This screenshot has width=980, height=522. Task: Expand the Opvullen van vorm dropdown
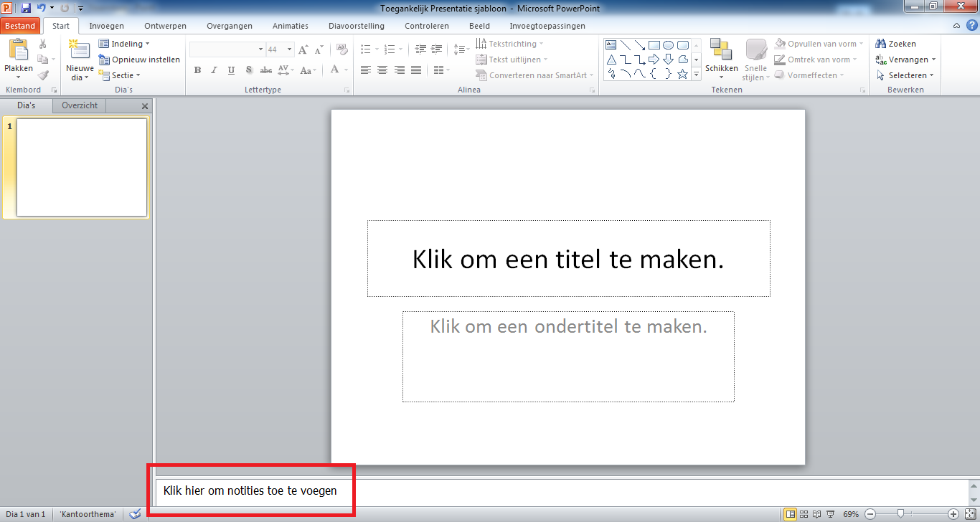tap(819, 44)
